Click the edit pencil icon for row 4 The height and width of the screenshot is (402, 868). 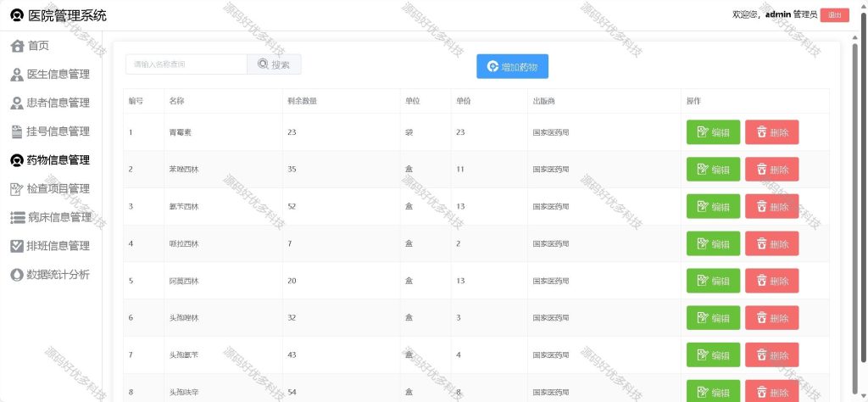[703, 243]
